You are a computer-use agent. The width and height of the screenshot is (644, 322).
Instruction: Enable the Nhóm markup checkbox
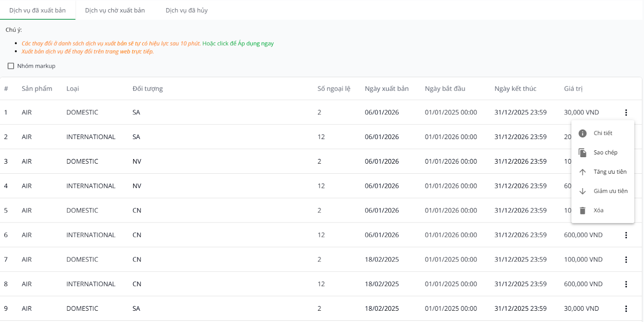click(11, 66)
